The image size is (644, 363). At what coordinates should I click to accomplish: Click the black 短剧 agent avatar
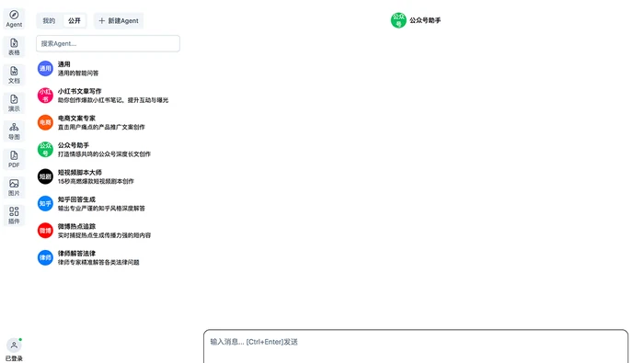[x=45, y=176]
